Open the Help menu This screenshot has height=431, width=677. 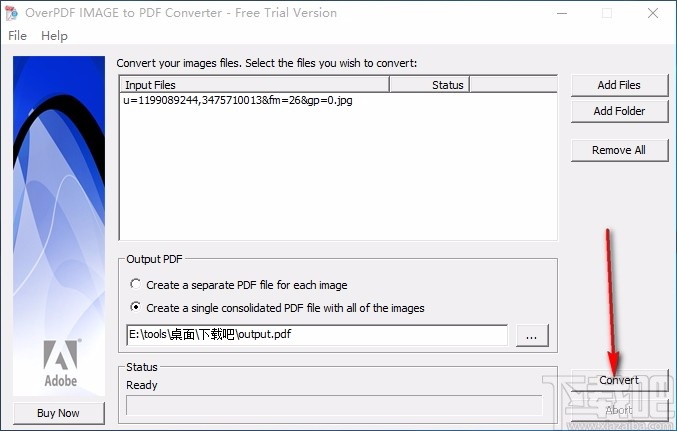tap(54, 35)
